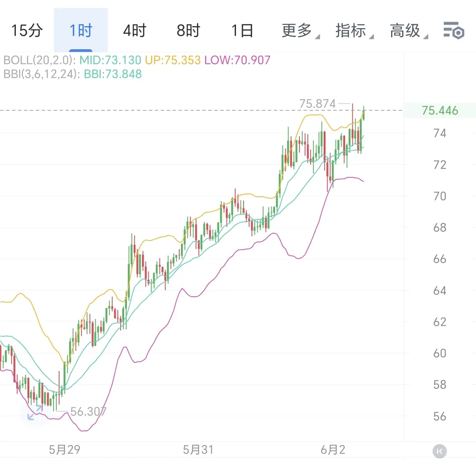Tap the 58 price axis label

[x=440, y=384]
